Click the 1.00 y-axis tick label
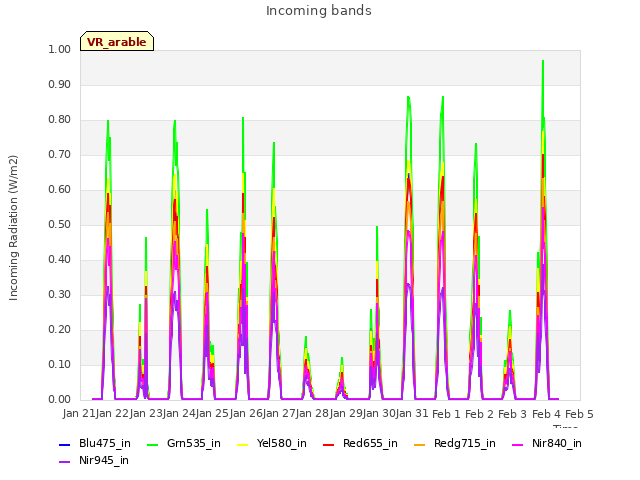Image resolution: width=640 pixels, height=480 pixels. click(60, 49)
